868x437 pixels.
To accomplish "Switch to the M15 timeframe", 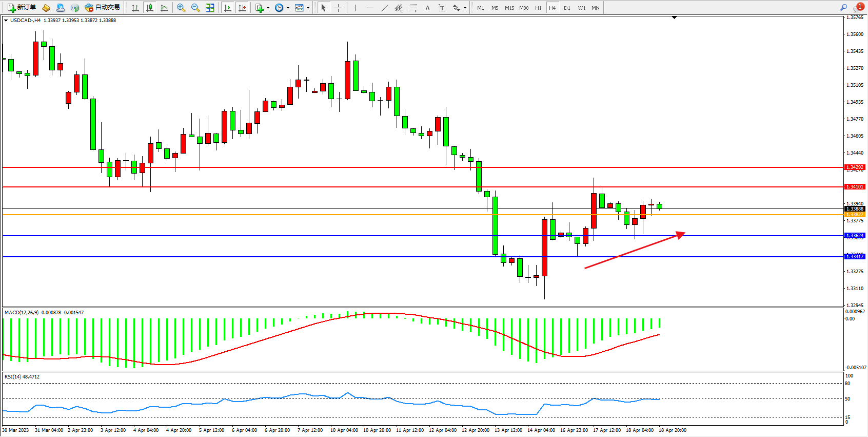I will (509, 8).
